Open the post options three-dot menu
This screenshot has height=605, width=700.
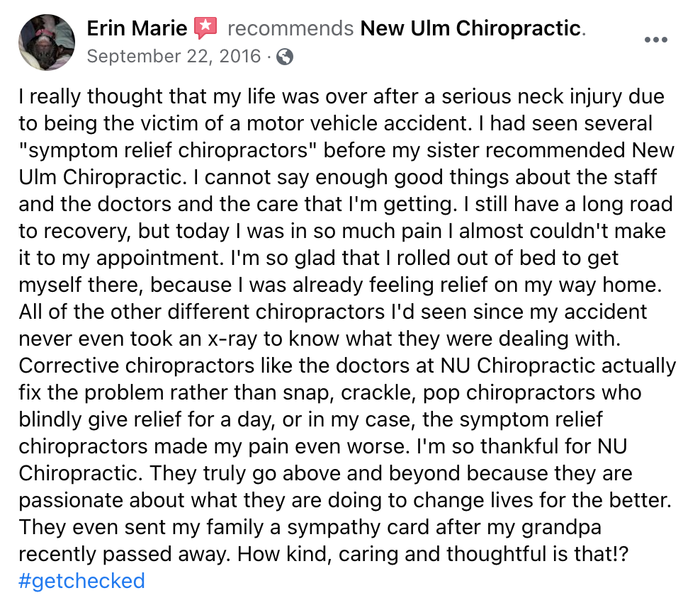tap(655, 40)
